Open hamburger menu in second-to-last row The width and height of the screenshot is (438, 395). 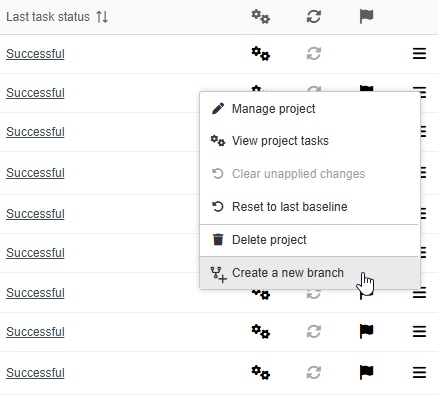(419, 331)
